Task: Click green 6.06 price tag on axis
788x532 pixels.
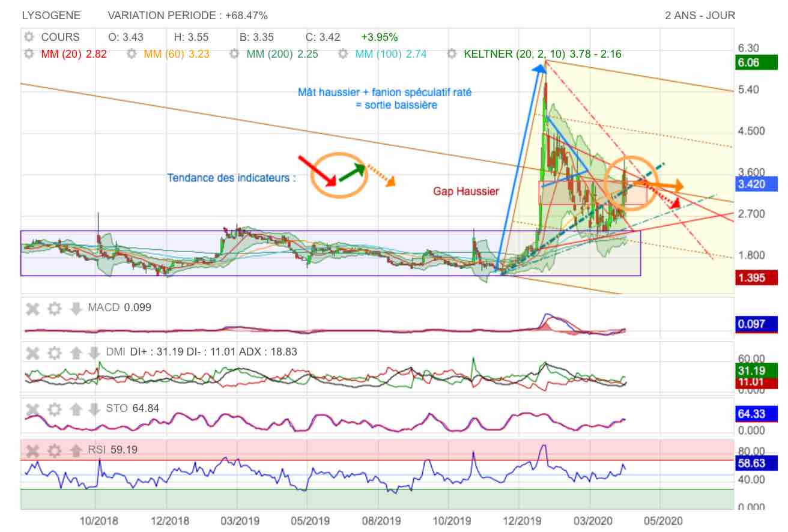Action: (x=756, y=62)
